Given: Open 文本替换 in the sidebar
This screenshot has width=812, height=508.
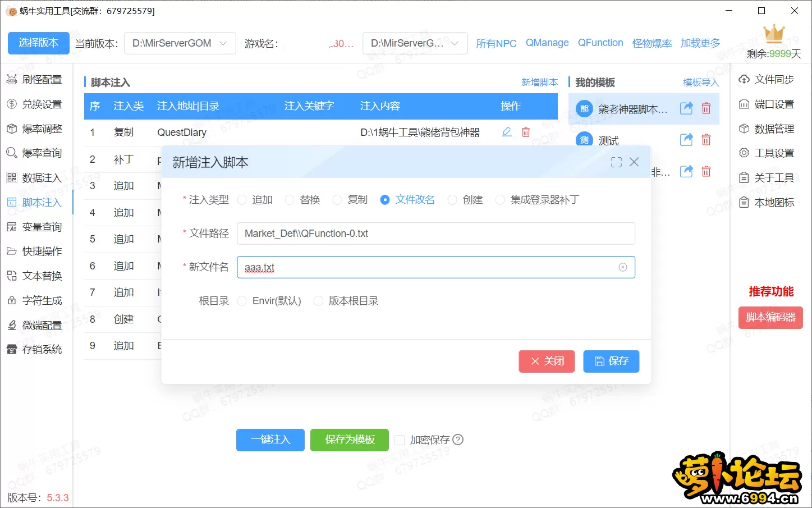Looking at the screenshot, I should 35,276.
